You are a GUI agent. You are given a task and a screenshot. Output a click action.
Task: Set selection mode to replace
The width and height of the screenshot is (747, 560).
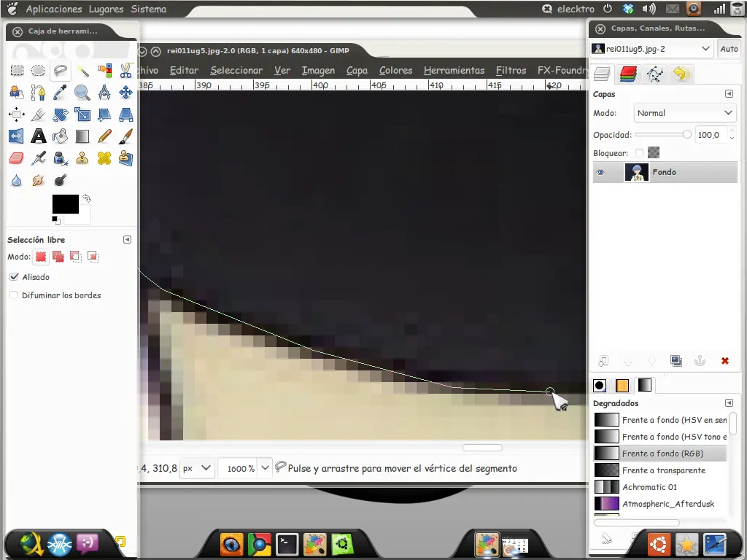coord(41,257)
